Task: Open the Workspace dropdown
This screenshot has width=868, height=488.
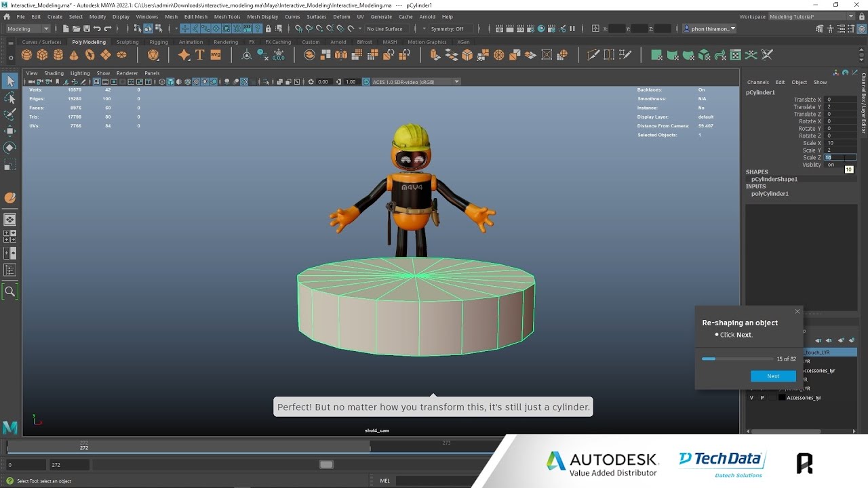Action: tap(813, 16)
